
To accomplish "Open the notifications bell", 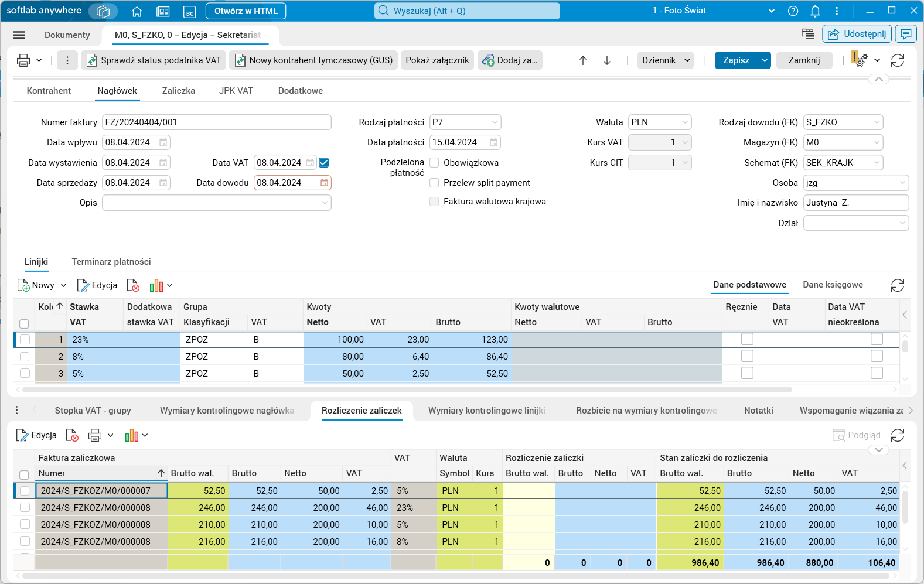I will tap(815, 11).
